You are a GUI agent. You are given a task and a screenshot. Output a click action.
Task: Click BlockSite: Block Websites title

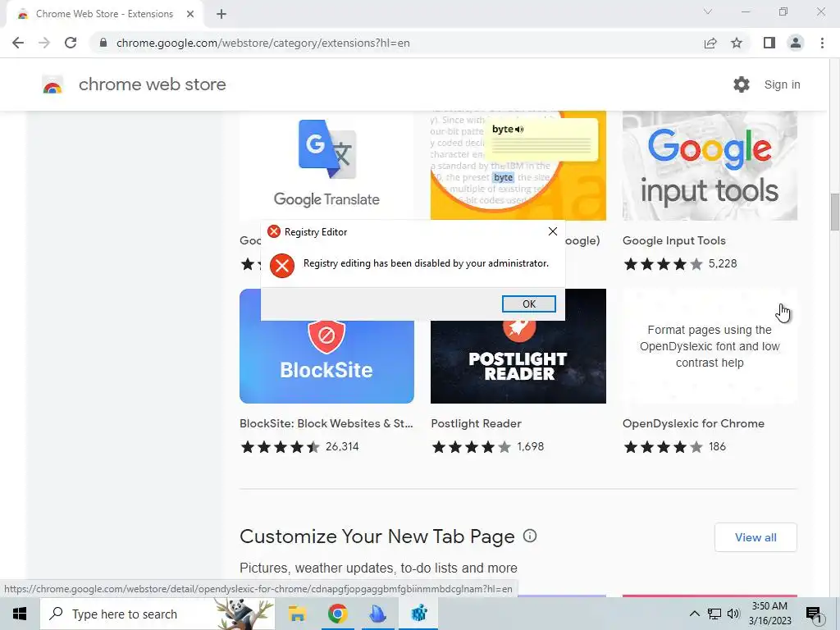[326, 423]
